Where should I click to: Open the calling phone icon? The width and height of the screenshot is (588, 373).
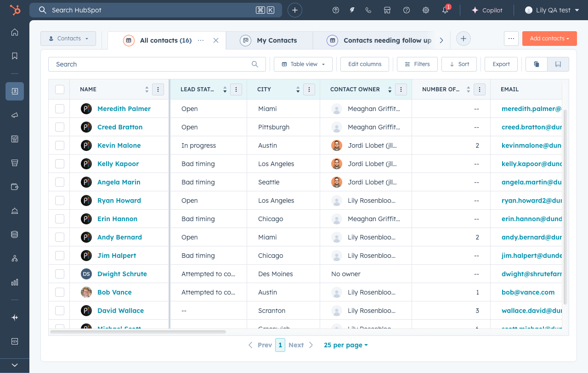tap(368, 10)
